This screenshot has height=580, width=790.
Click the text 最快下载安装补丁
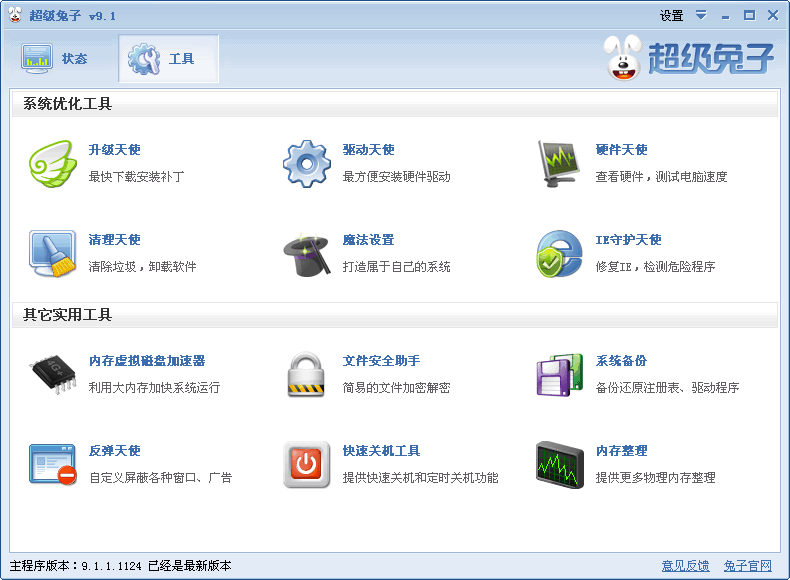click(x=137, y=177)
